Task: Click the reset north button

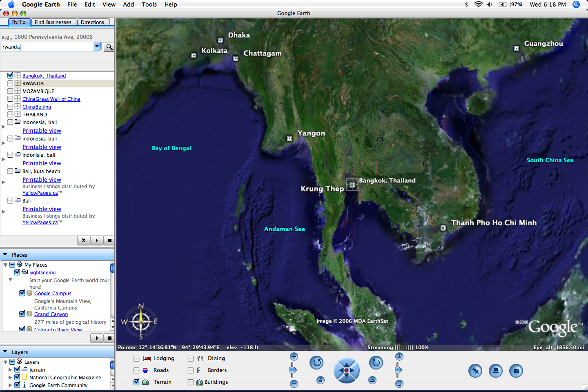Action: pos(321,380)
